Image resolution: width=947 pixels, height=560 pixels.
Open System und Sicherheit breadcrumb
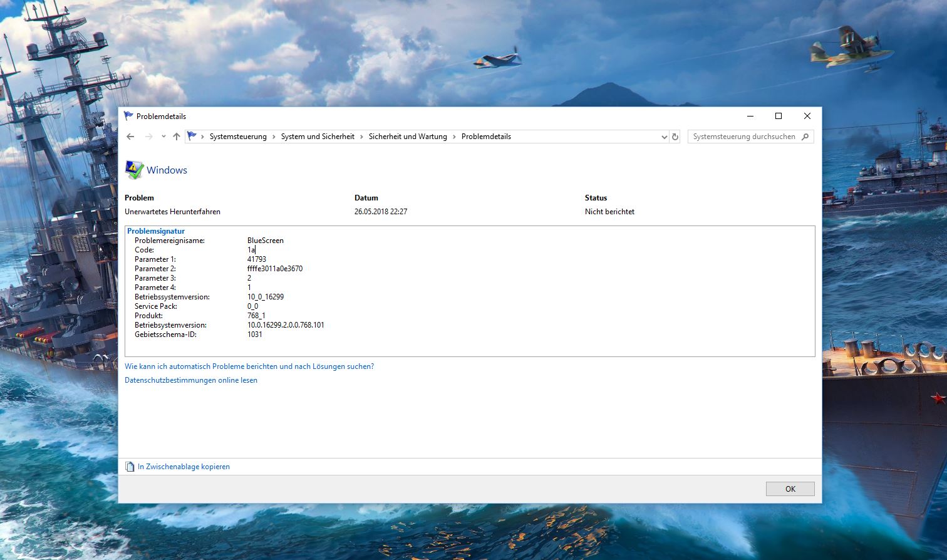click(x=318, y=137)
